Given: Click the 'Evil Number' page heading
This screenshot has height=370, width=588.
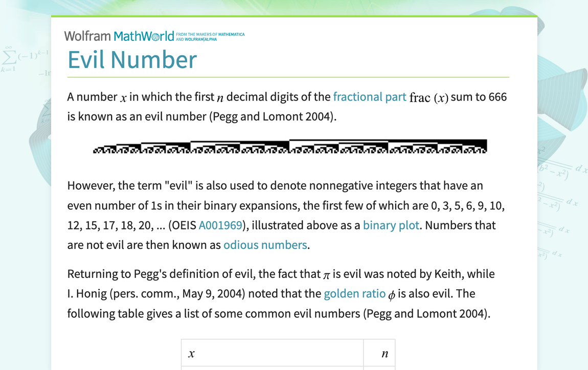Looking at the screenshot, I should 132,60.
